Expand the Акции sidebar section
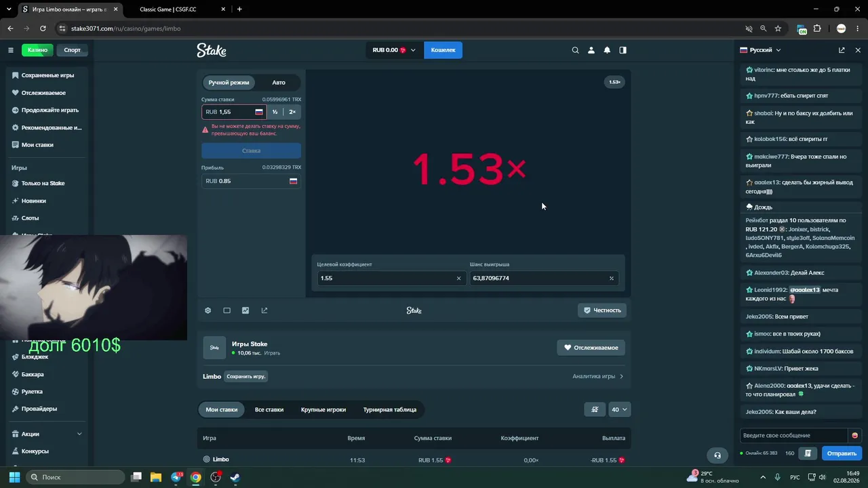This screenshot has height=488, width=868. (x=47, y=434)
